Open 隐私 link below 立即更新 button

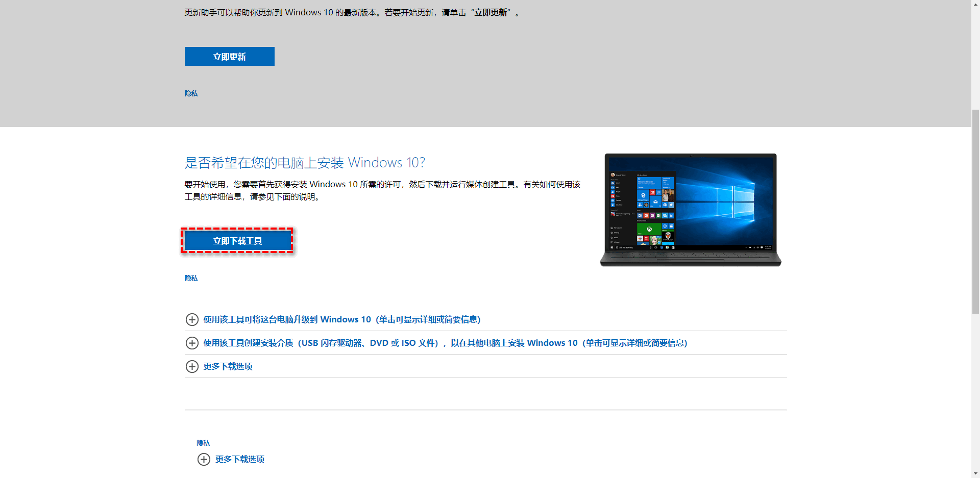[x=191, y=93]
